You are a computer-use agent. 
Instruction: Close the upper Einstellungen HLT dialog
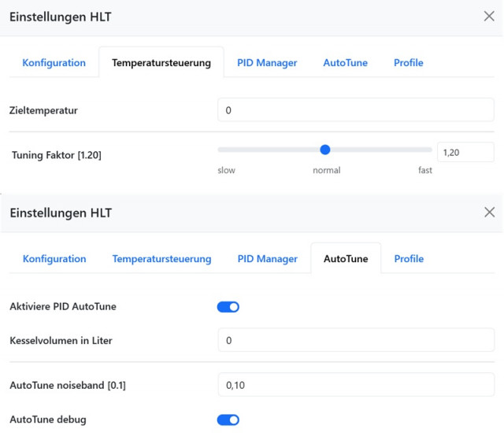point(488,17)
